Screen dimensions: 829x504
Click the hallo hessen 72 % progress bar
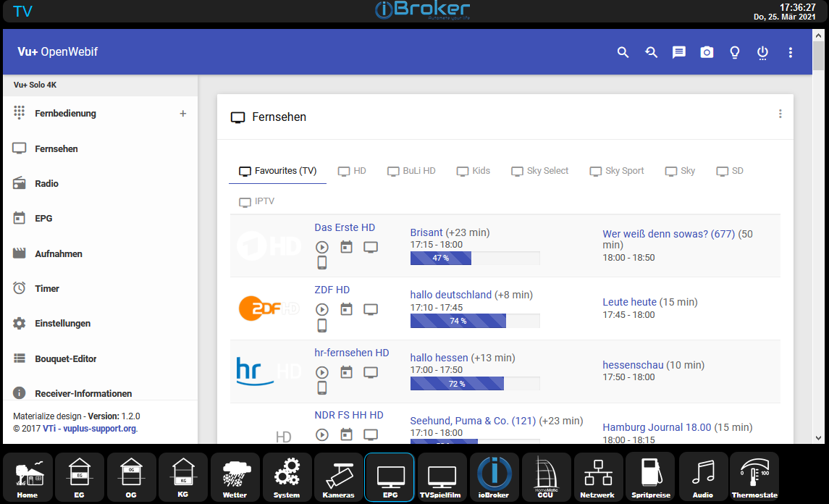click(475, 383)
